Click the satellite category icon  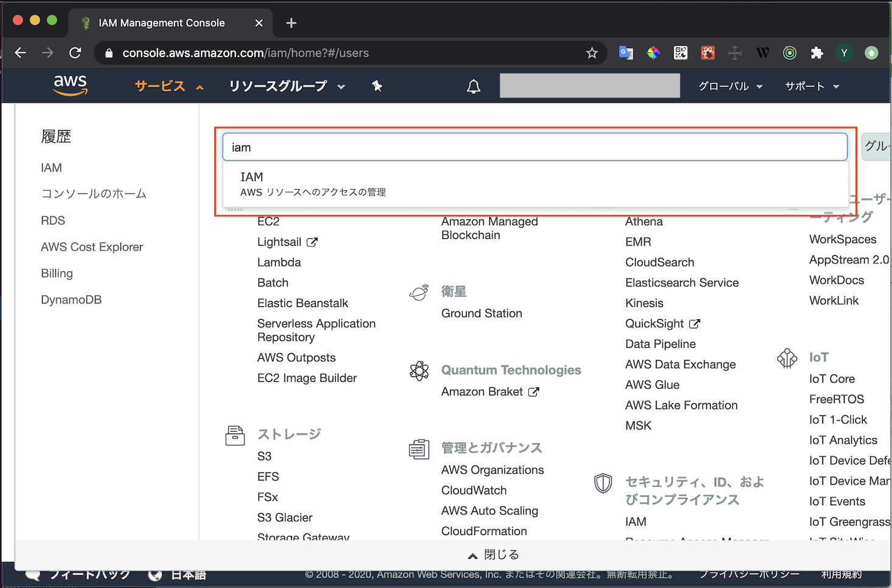coord(419,292)
